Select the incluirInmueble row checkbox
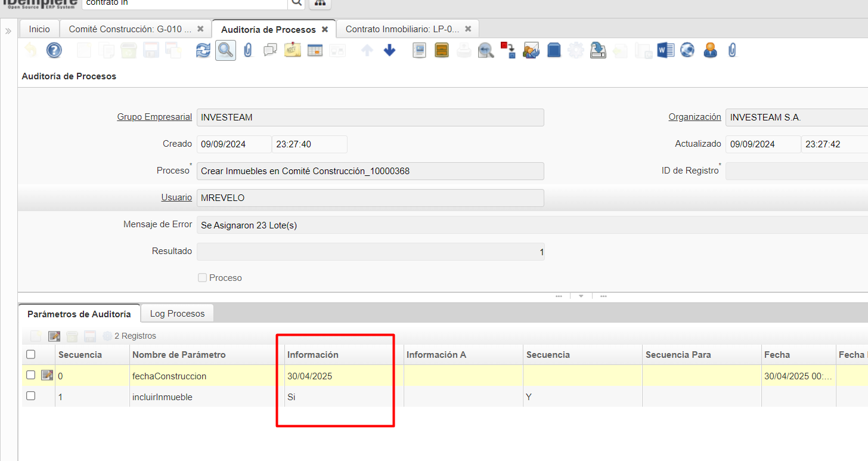The width and height of the screenshot is (868, 461). coord(31,396)
